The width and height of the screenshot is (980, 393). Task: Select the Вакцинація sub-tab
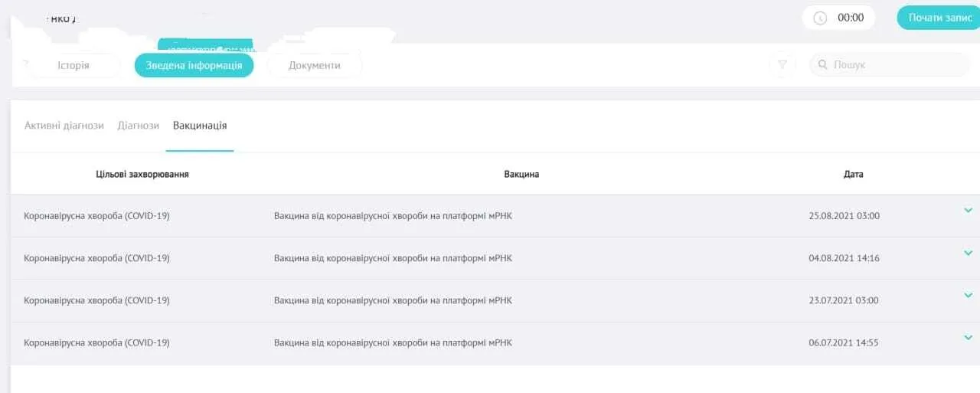200,126
